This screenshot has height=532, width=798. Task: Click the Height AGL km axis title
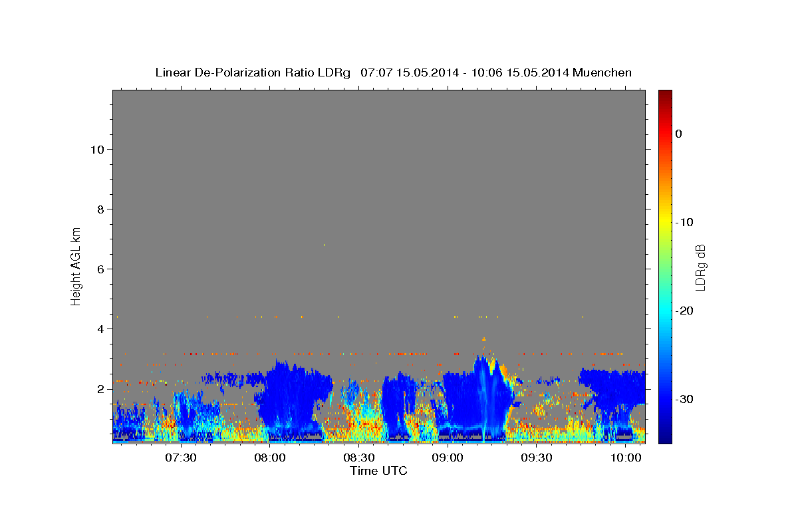pyautogui.click(x=76, y=265)
